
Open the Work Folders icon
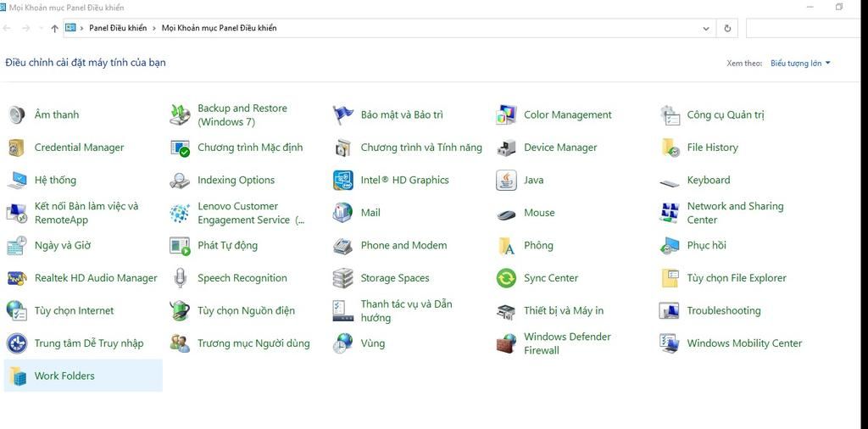pos(17,376)
